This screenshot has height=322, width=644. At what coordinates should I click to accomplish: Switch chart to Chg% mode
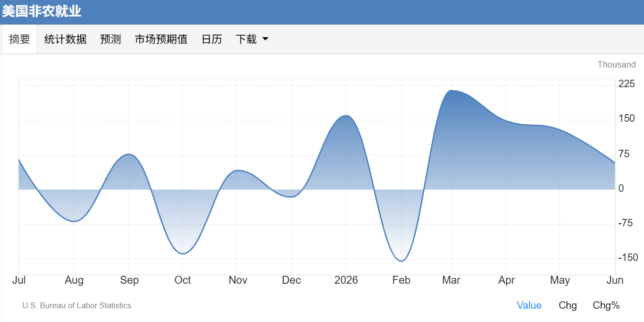point(606,306)
